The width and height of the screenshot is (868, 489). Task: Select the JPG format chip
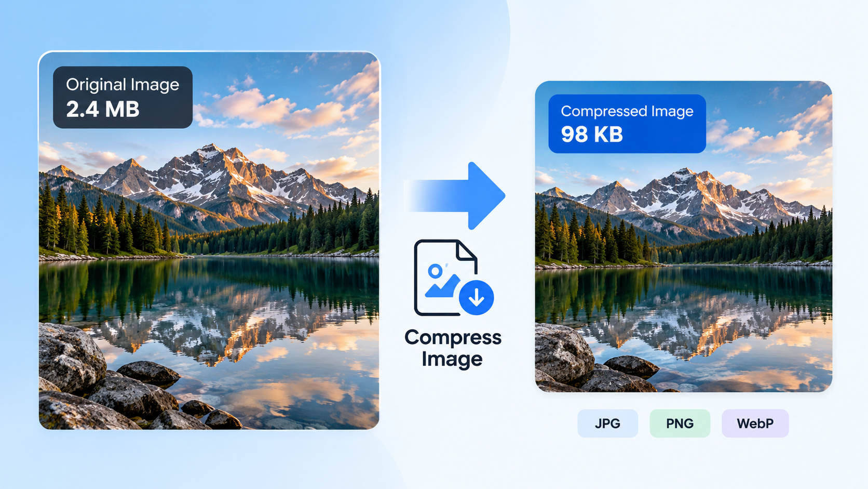tap(607, 423)
